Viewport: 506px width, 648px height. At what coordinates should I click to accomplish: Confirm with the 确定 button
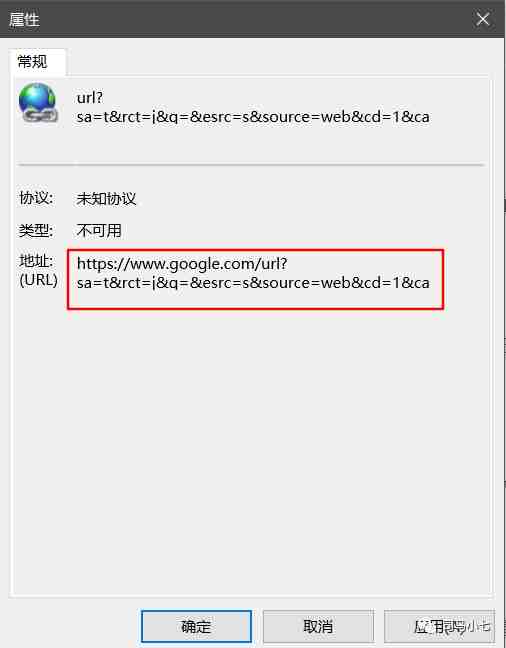coord(196,626)
